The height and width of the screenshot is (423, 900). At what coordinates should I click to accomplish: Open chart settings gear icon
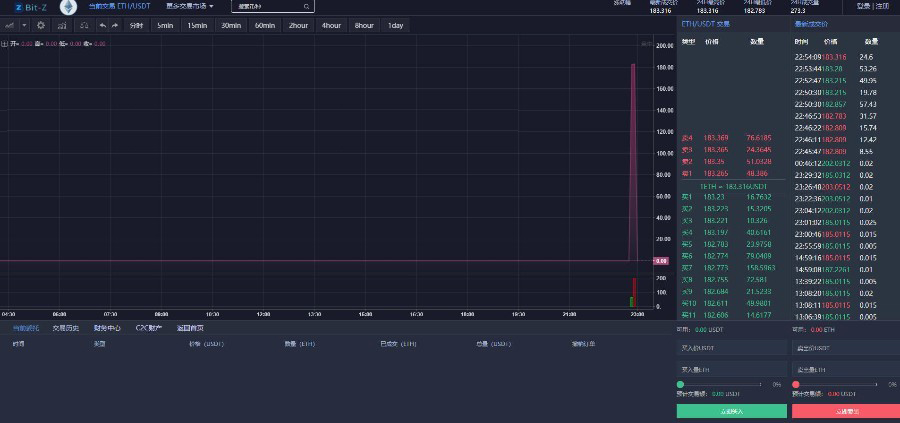click(x=41, y=25)
